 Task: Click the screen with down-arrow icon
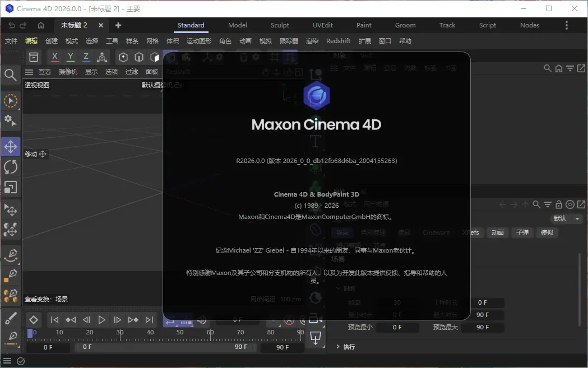pyautogui.click(x=316, y=338)
